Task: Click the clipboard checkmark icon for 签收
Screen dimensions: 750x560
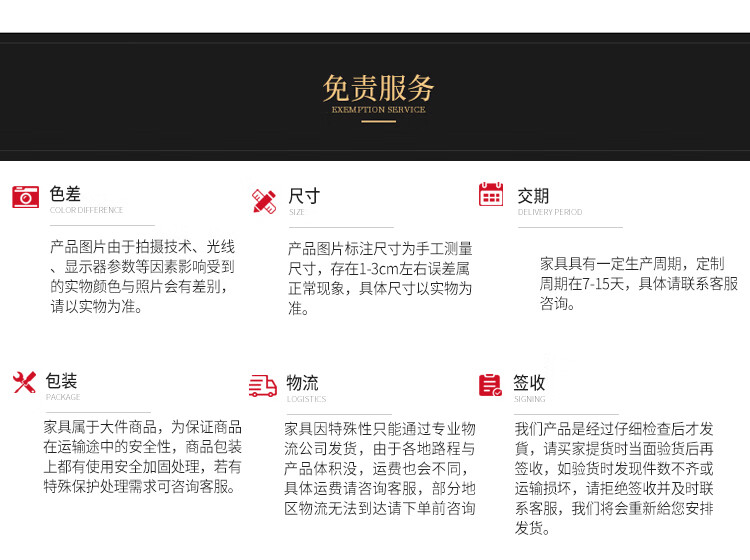Action: pos(490,385)
